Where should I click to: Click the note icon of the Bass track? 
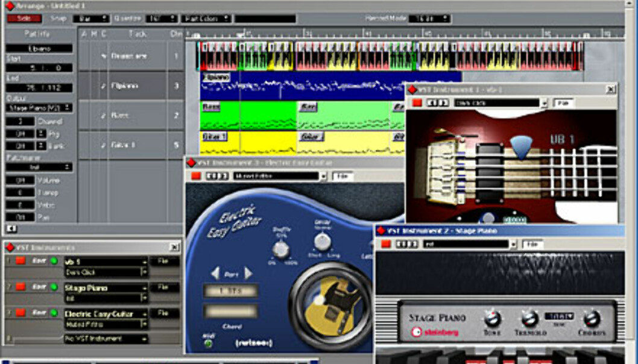coord(104,116)
